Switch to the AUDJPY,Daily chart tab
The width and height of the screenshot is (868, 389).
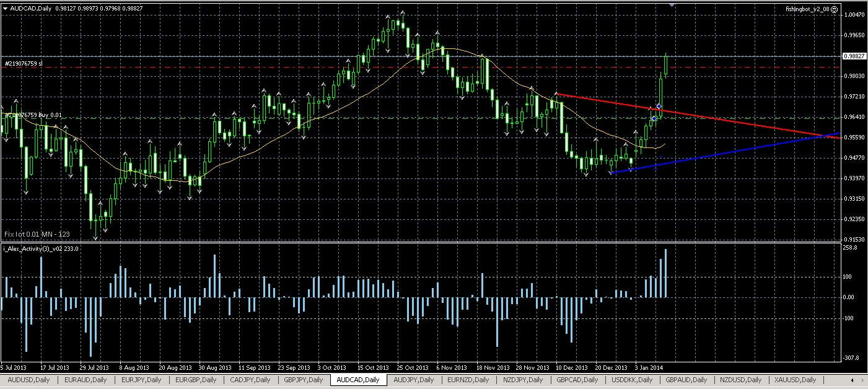coord(414,380)
